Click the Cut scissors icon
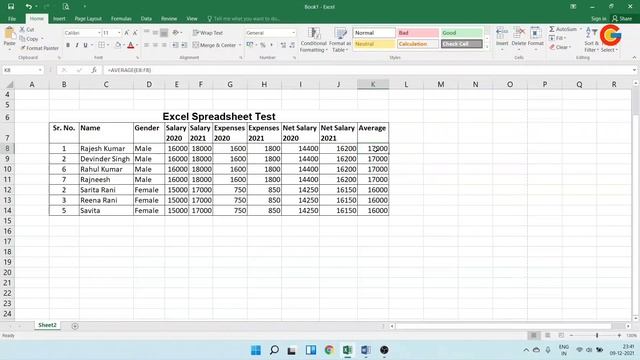This screenshot has height=360, width=640. pos(22,29)
